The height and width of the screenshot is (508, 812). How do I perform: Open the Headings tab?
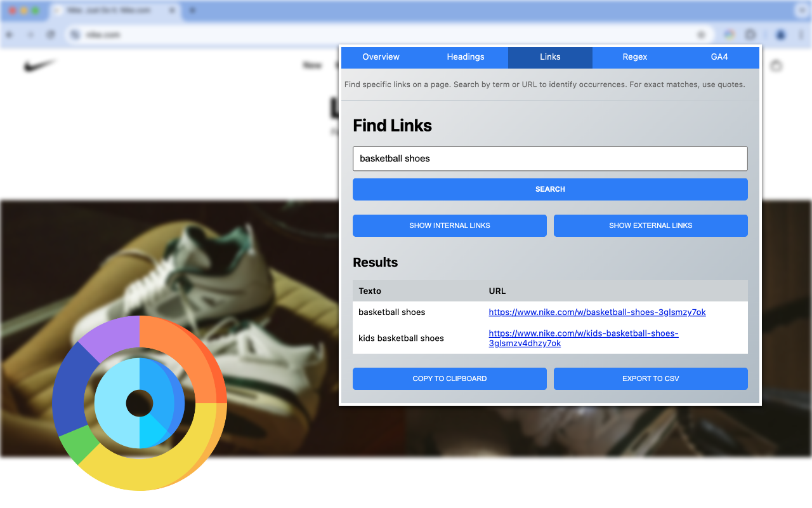(x=465, y=57)
